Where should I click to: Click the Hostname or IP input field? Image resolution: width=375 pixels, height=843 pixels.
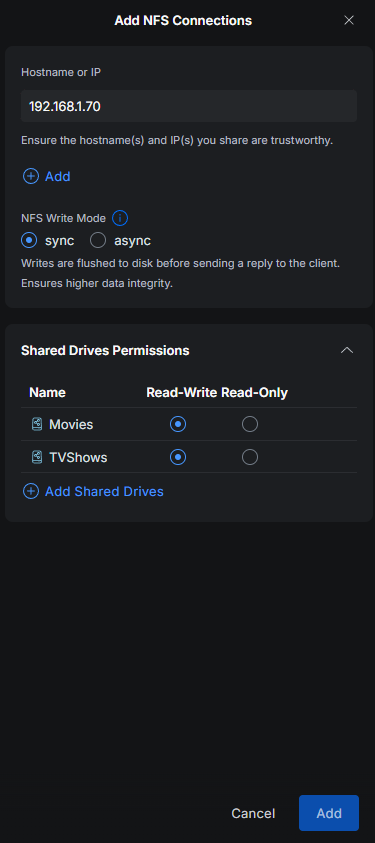point(189,106)
